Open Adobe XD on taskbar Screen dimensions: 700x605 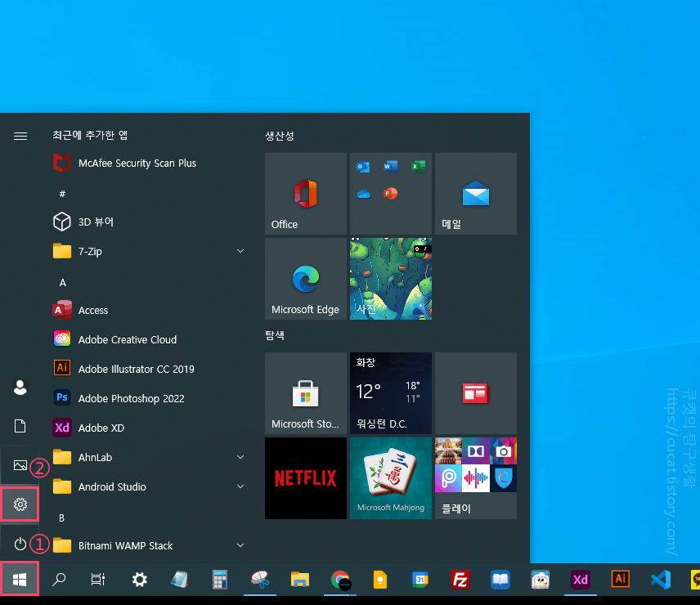point(581,580)
